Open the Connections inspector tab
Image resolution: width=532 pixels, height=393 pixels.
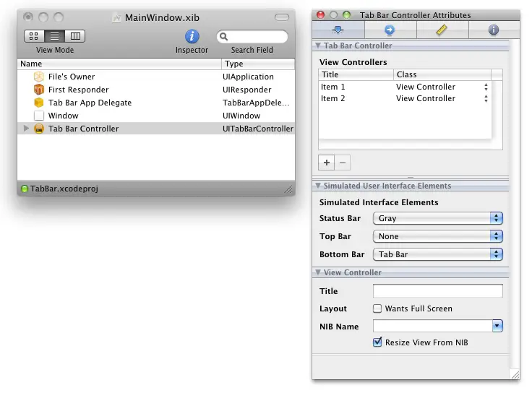pyautogui.click(x=390, y=30)
